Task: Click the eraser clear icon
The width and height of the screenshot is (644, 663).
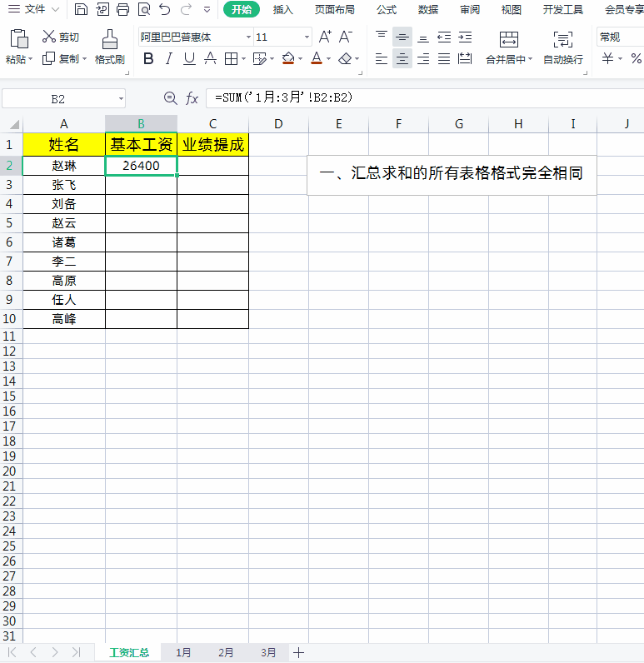Action: (346, 58)
